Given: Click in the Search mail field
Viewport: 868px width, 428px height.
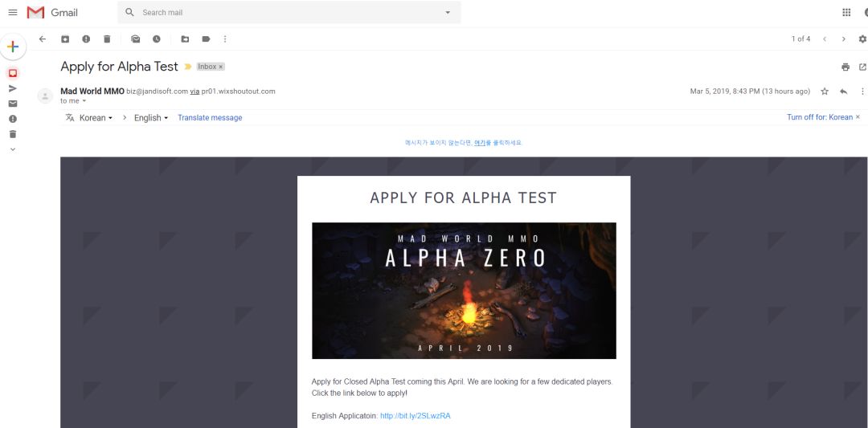Looking at the screenshot, I should 289,12.
